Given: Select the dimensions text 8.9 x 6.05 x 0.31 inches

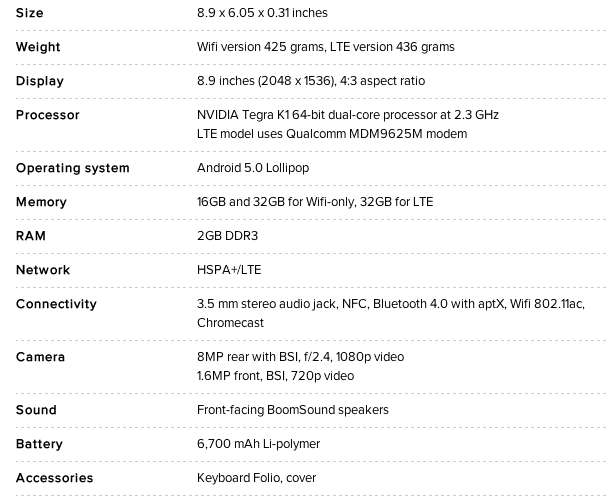Looking at the screenshot, I should (x=262, y=13).
